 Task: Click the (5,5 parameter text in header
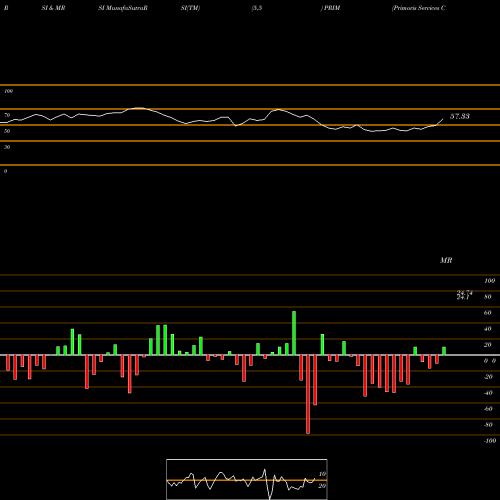(x=257, y=8)
